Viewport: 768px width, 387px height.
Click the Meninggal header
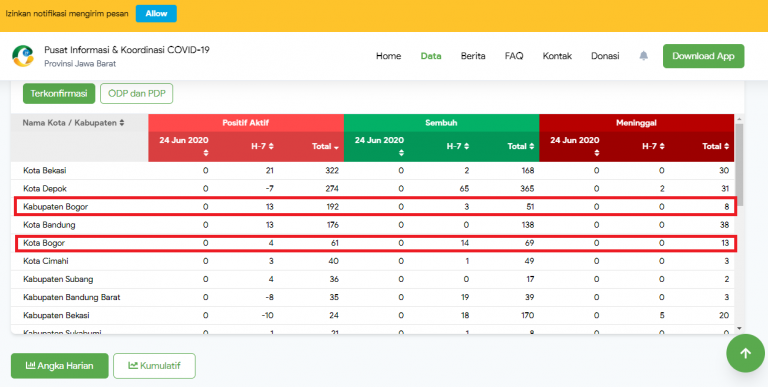(636, 123)
